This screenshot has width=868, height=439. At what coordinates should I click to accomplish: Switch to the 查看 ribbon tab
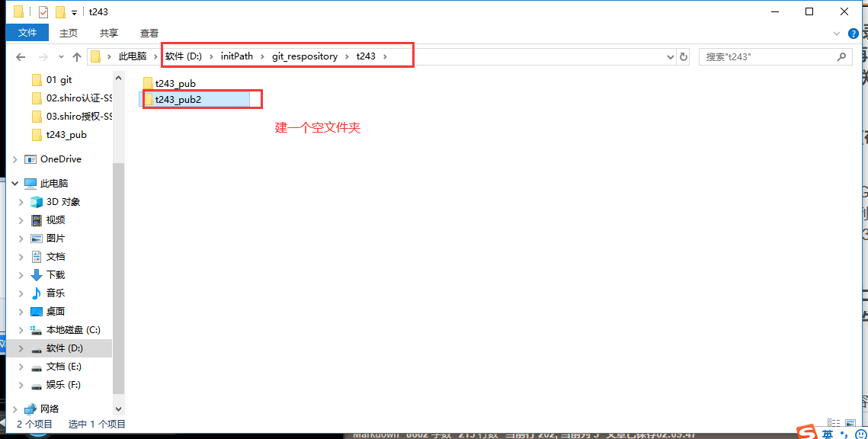[x=149, y=34]
